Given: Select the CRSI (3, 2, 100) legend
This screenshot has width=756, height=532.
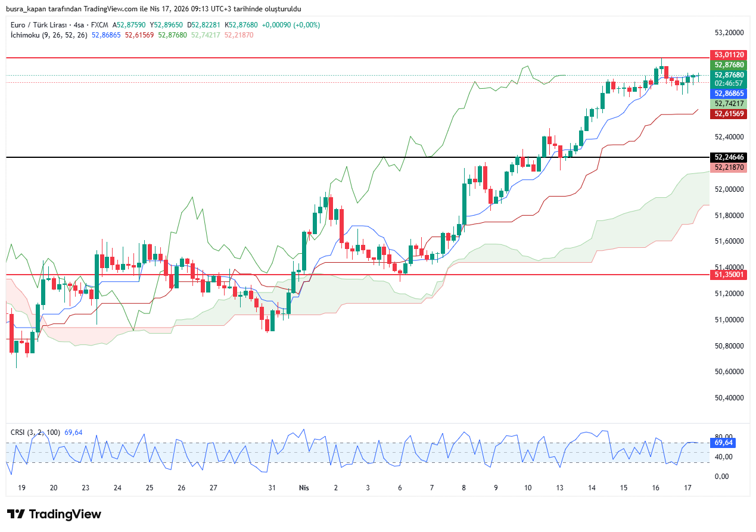Looking at the screenshot, I should (x=35, y=432).
